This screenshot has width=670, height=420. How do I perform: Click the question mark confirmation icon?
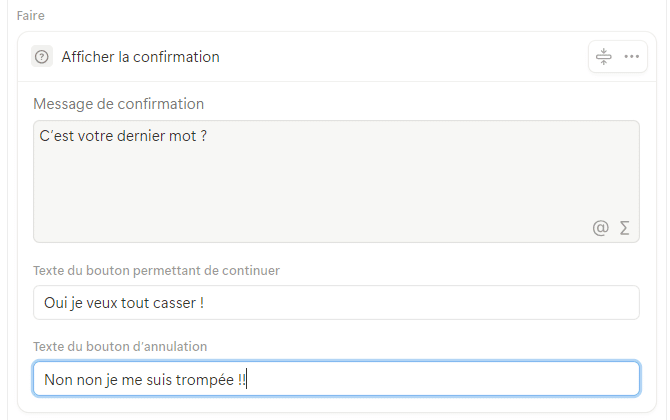click(x=41, y=57)
